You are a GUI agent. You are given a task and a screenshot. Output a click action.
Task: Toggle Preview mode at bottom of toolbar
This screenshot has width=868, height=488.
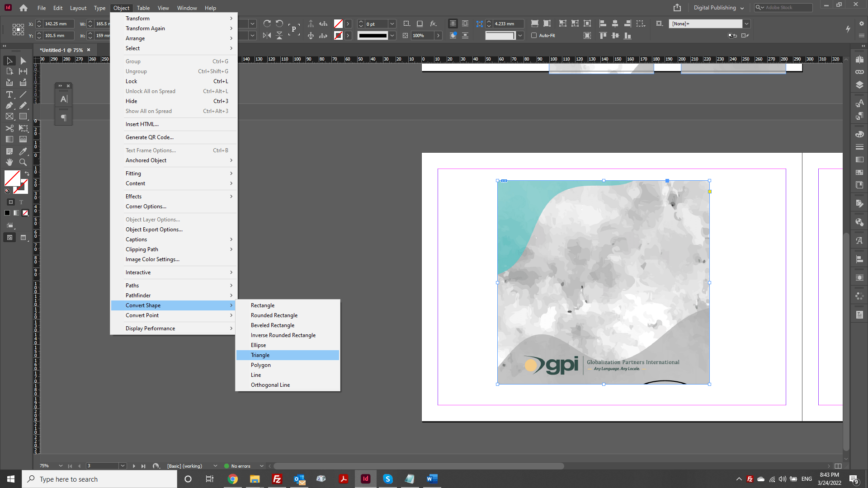point(24,237)
